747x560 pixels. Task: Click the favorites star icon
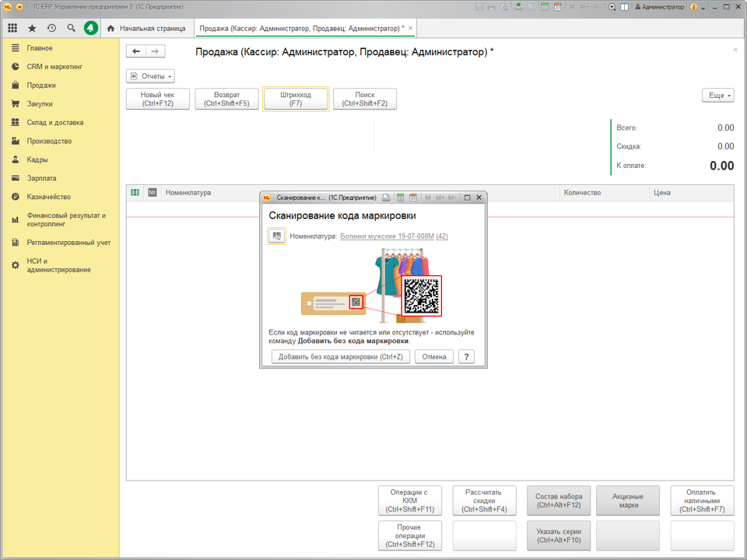pos(32,28)
